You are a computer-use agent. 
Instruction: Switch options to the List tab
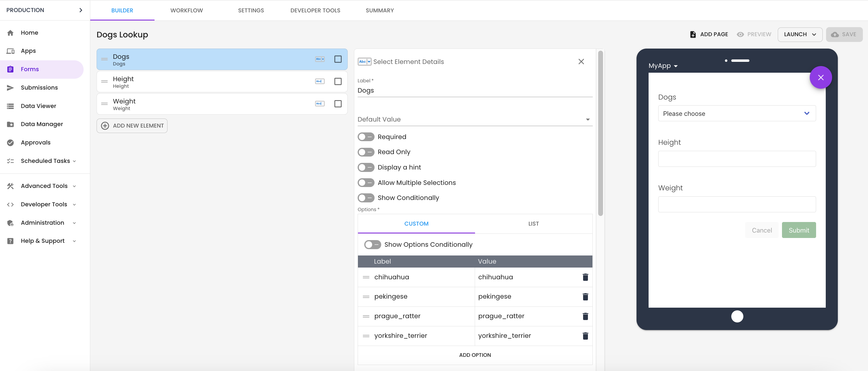point(533,224)
